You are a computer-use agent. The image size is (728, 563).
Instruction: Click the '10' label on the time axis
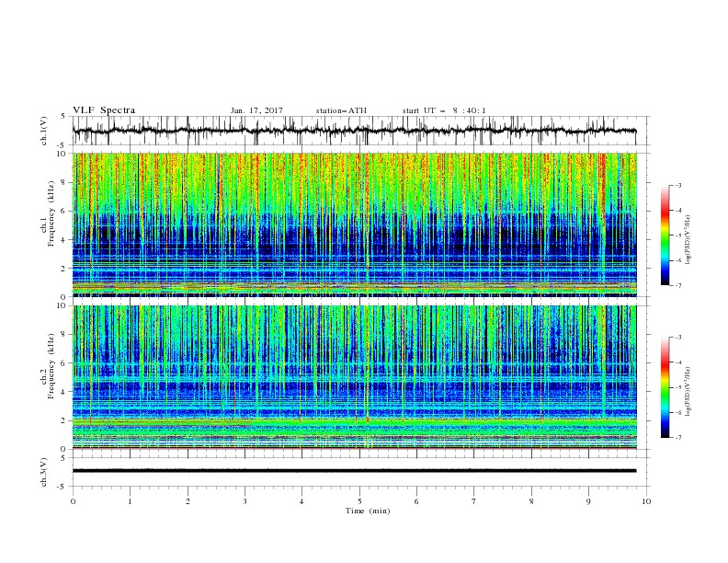646,501
